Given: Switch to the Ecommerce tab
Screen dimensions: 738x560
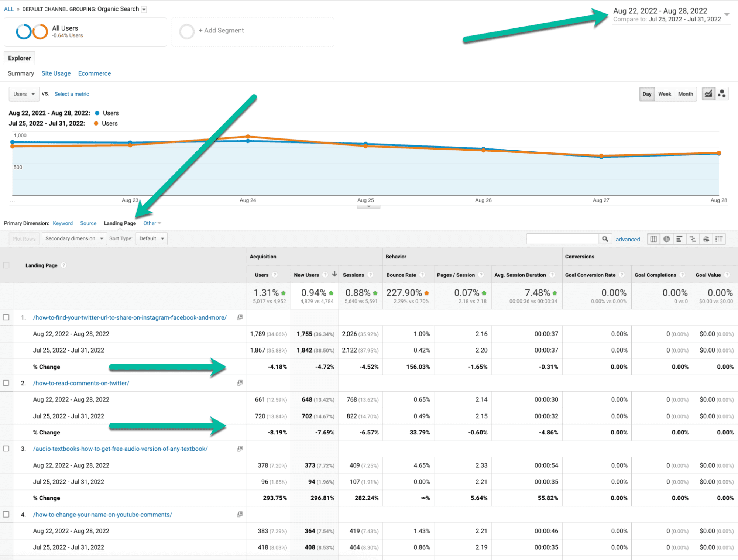Looking at the screenshot, I should [x=94, y=73].
